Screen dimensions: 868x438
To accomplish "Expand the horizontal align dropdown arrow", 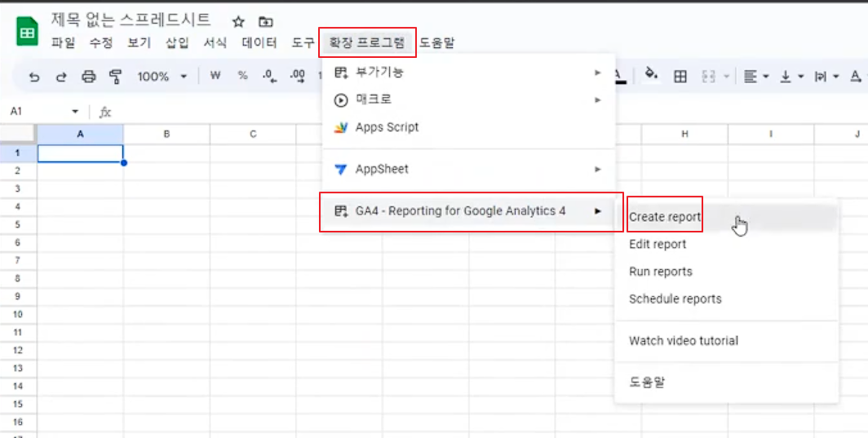I will [765, 77].
